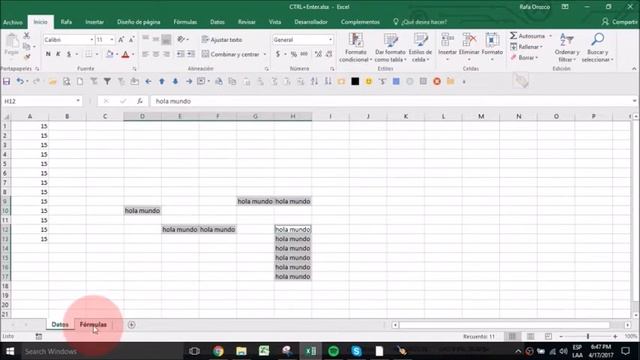This screenshot has height=360, width=640.
Task: Click the Compartir share button
Action: pyautogui.click(x=619, y=22)
